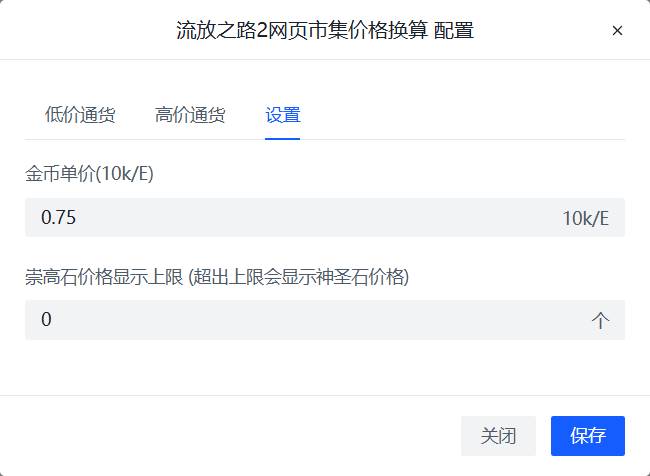Open the 高价通货 tab
This screenshot has width=650, height=476.
point(190,114)
